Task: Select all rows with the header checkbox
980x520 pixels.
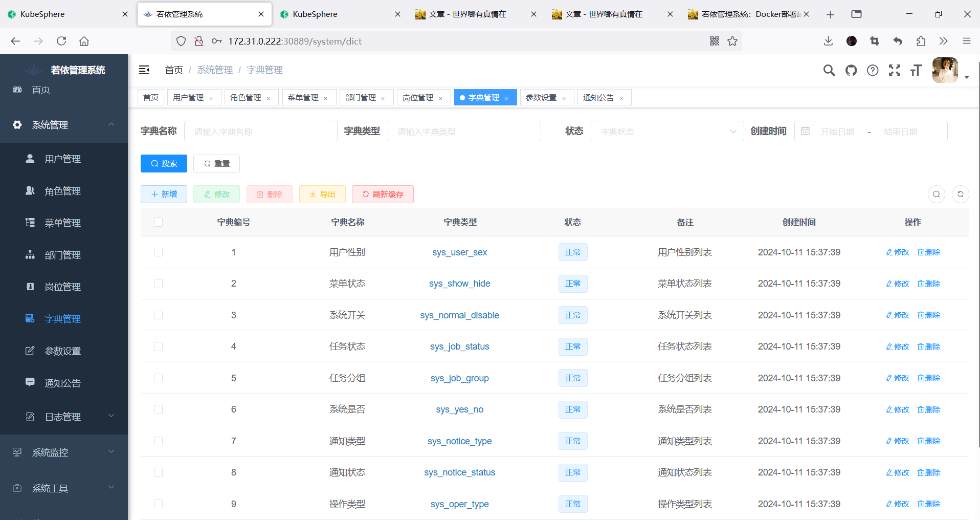Action: coord(158,222)
